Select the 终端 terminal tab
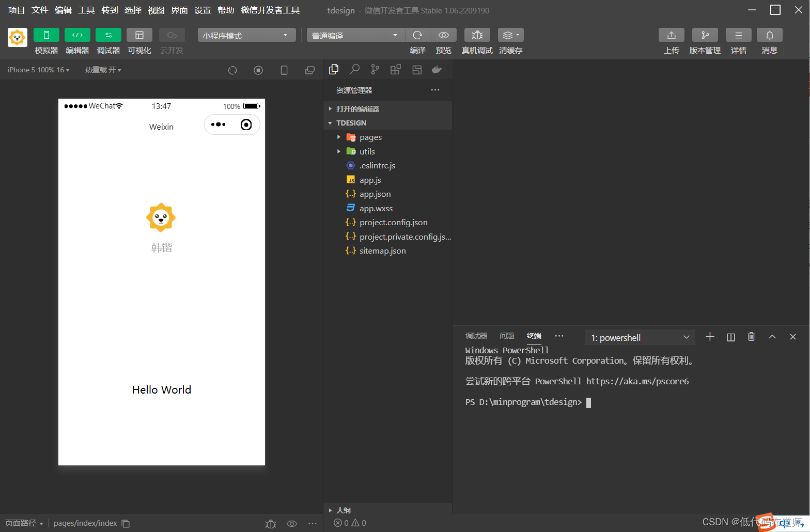 point(534,336)
